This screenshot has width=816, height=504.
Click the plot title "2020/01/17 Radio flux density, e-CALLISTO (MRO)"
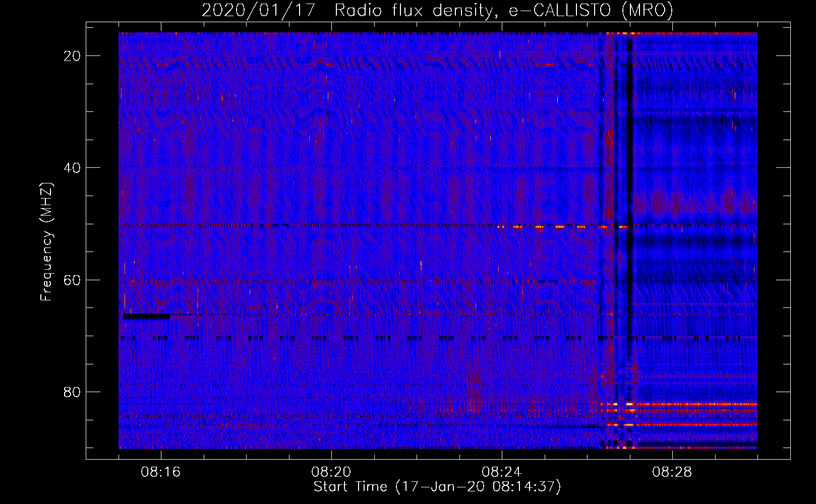pos(437,10)
